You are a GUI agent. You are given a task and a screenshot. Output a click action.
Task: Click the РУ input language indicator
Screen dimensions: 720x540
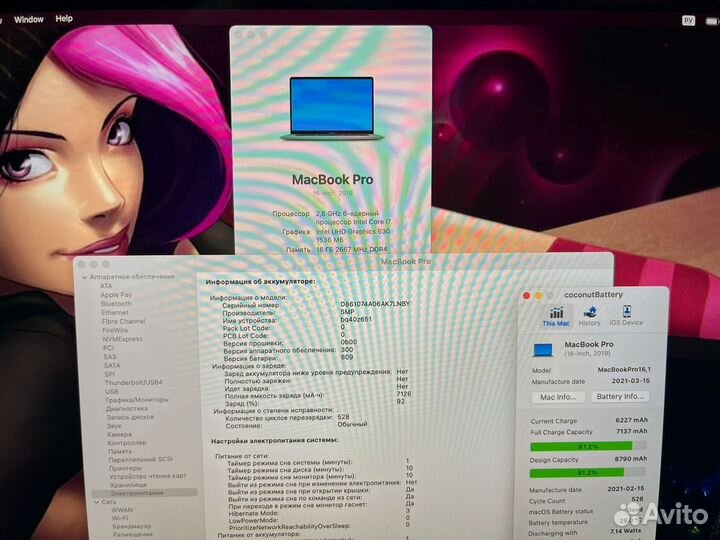point(688,21)
